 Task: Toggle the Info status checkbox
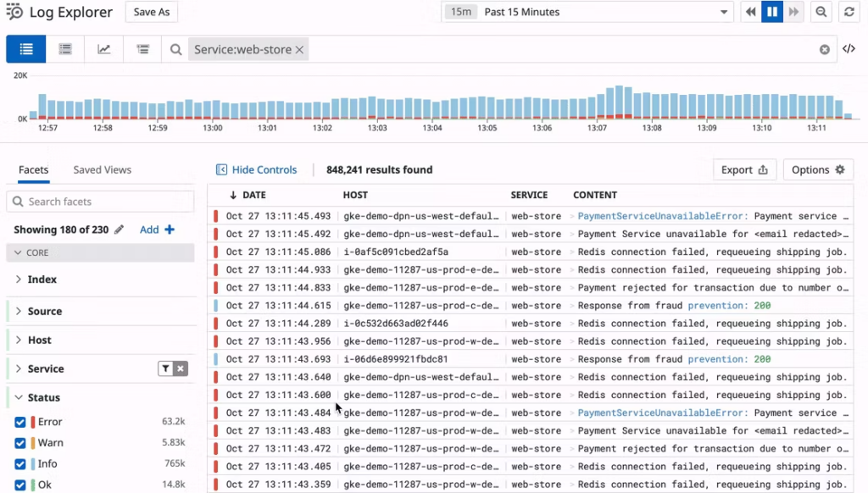point(20,464)
